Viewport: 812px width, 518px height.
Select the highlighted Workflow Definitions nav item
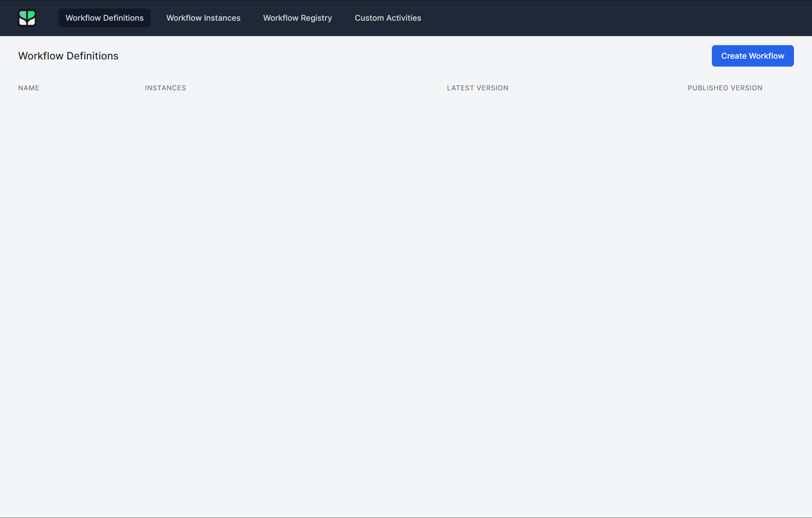(104, 18)
